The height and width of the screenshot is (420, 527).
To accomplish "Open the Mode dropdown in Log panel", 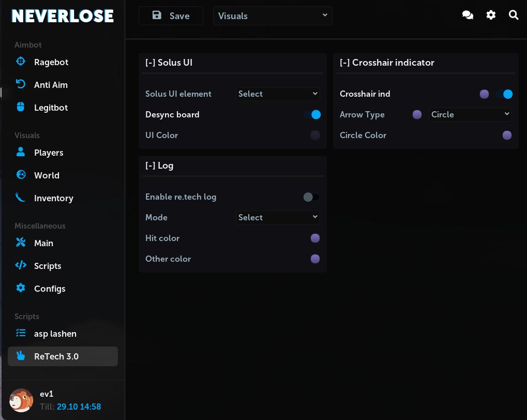I will 278,217.
